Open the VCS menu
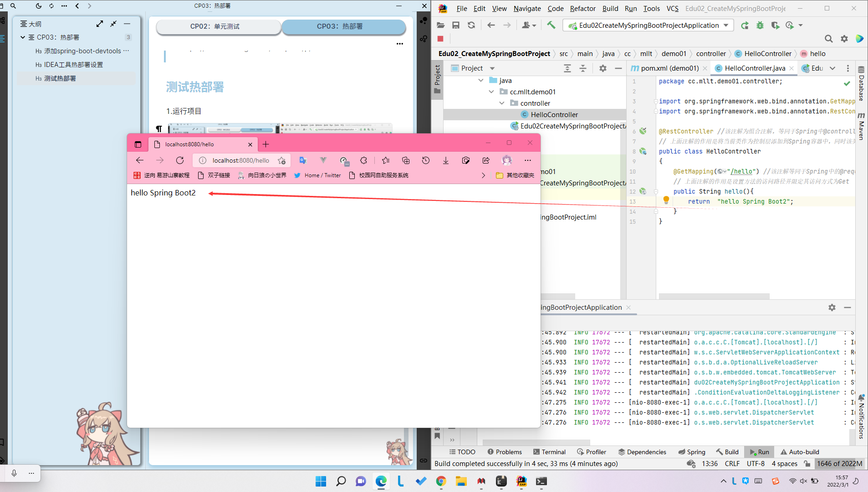868x492 pixels. click(x=673, y=8)
